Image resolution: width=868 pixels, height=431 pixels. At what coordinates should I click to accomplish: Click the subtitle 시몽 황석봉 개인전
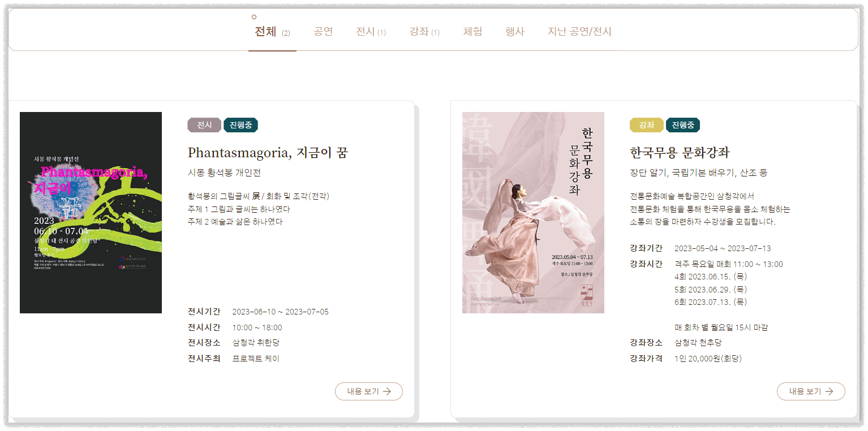coord(224,173)
